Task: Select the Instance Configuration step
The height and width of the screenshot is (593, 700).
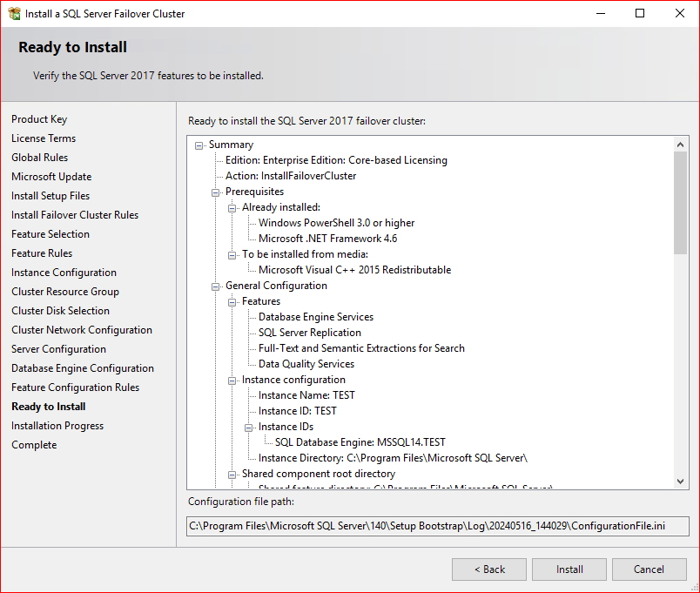Action: point(64,273)
